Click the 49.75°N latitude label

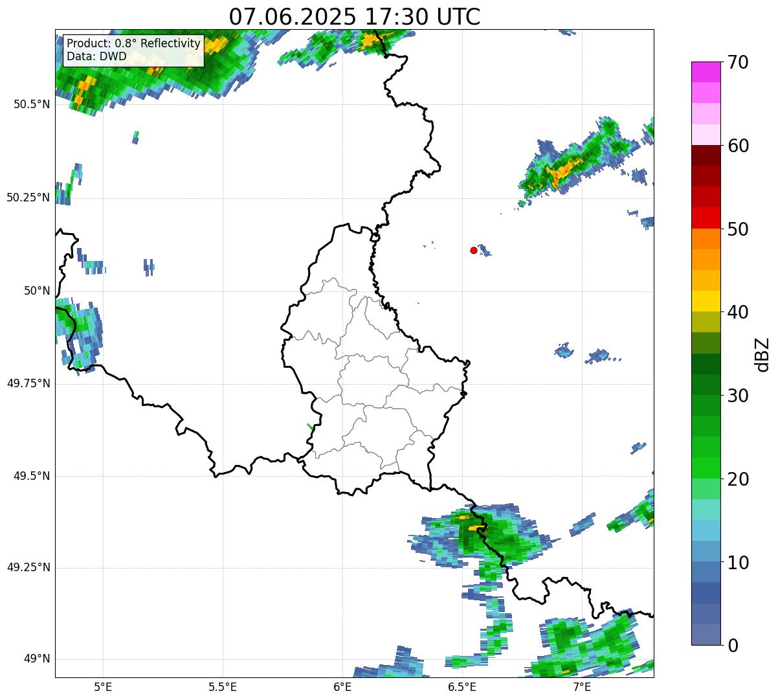28,383
